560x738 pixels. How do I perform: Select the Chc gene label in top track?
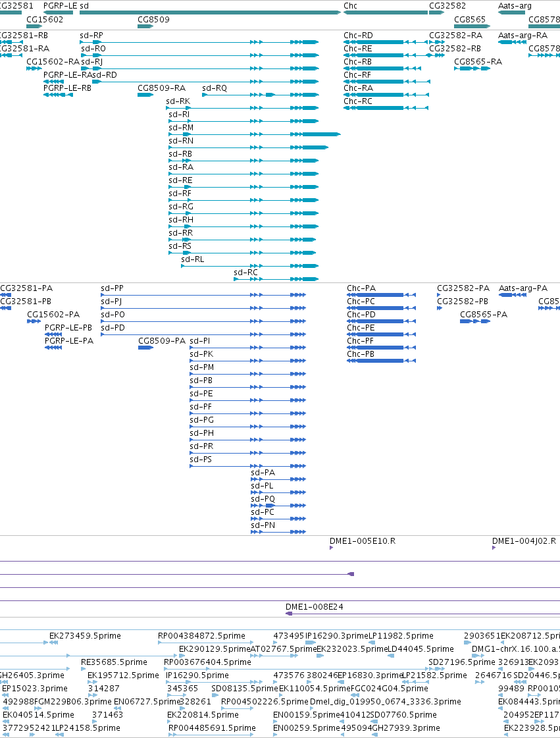[350, 6]
